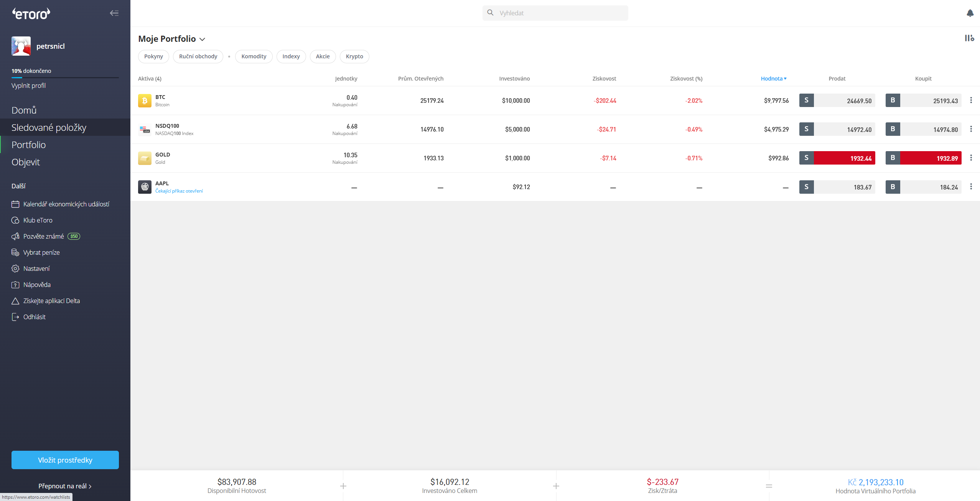Open the NSDQ100 row options menu
The width and height of the screenshot is (980, 501).
coord(971,129)
